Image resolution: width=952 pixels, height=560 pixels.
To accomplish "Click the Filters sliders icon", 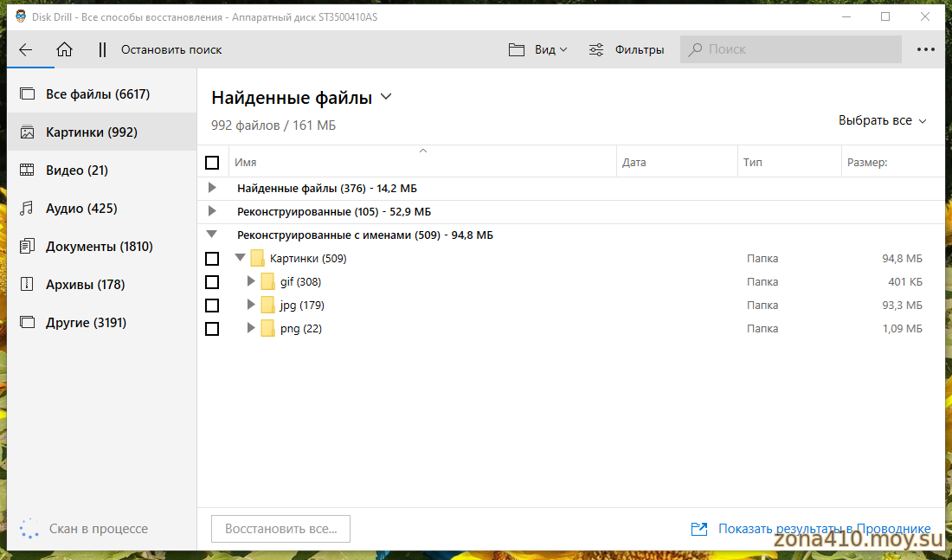I will [596, 50].
